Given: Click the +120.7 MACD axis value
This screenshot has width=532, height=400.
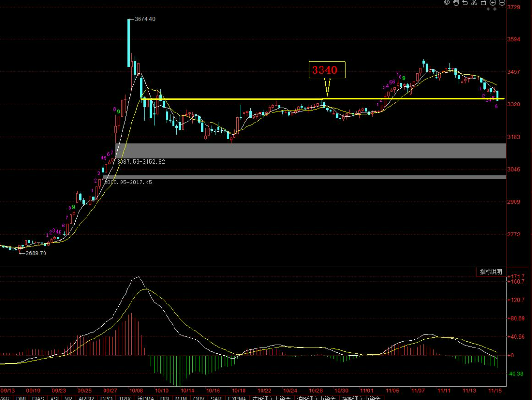Looking at the screenshot, I should [516, 300].
